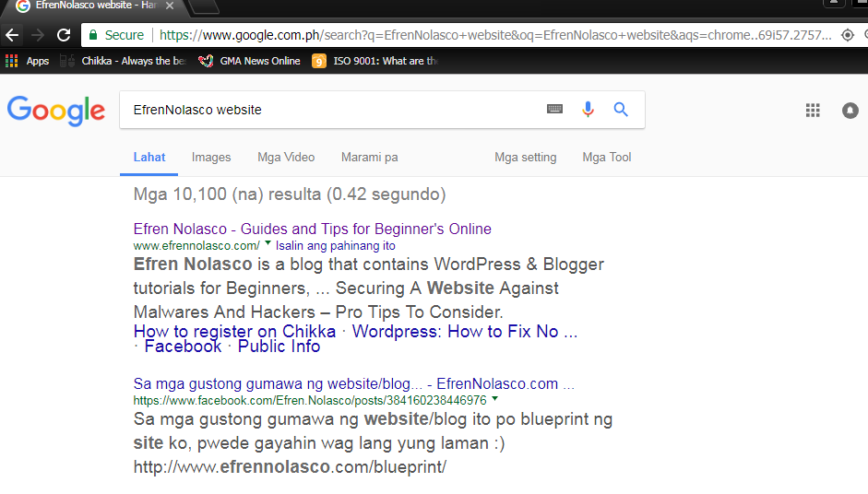
Task: Click the efrennolasco.com/blueprint/ snippet text
Action: [290, 467]
